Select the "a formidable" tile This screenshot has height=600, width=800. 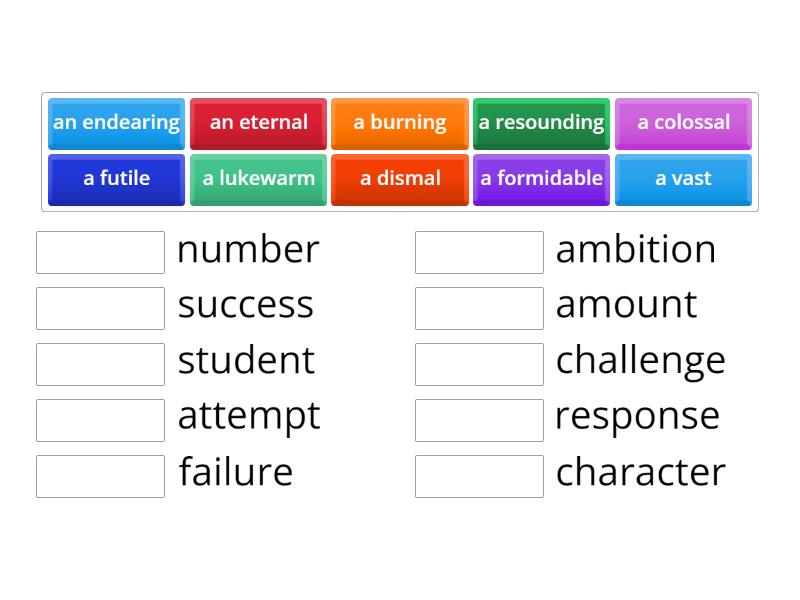point(541,179)
